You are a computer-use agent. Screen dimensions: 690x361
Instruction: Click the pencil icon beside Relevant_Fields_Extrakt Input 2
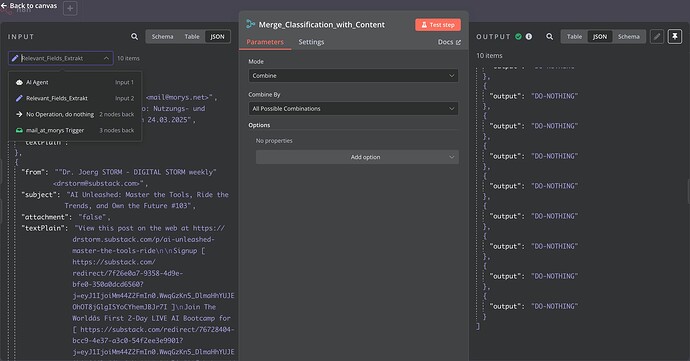tap(19, 98)
